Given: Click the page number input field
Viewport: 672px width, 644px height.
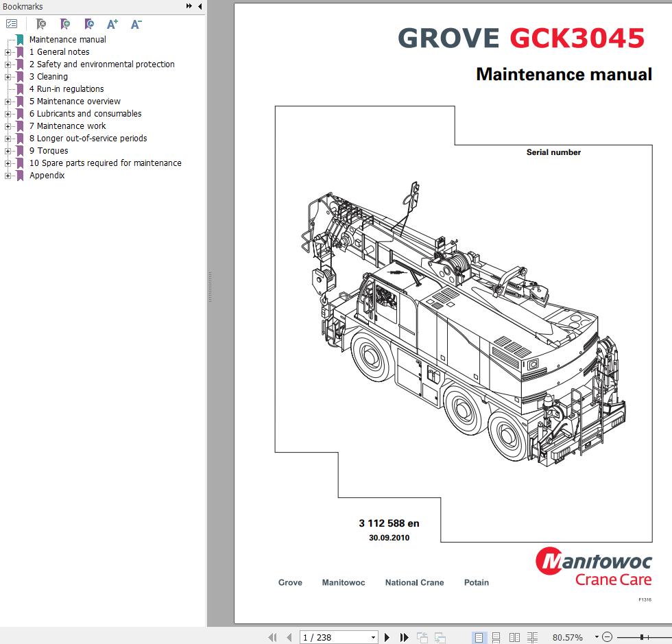Looking at the screenshot, I should point(335,638).
